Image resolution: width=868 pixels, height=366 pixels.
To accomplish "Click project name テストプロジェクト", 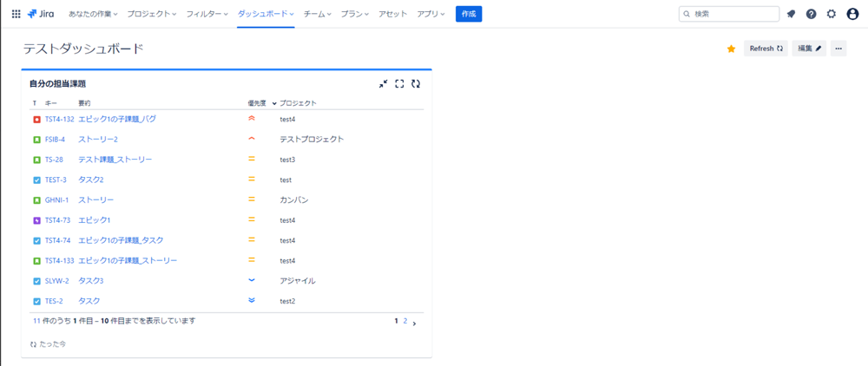I will coord(312,140).
